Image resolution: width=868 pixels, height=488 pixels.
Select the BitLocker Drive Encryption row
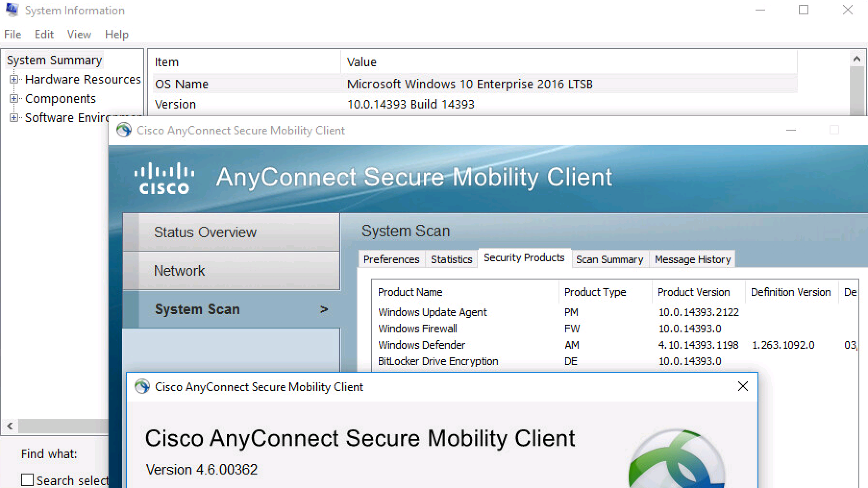[x=615, y=361]
